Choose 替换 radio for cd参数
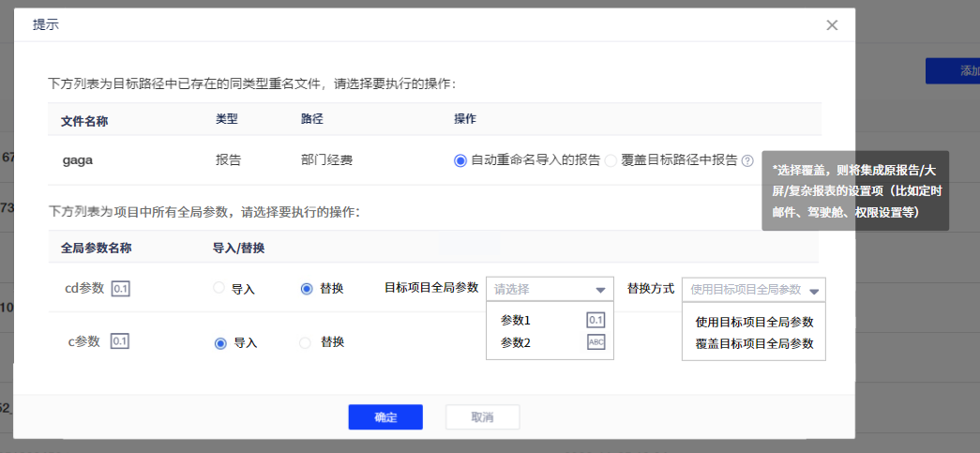 pos(307,289)
